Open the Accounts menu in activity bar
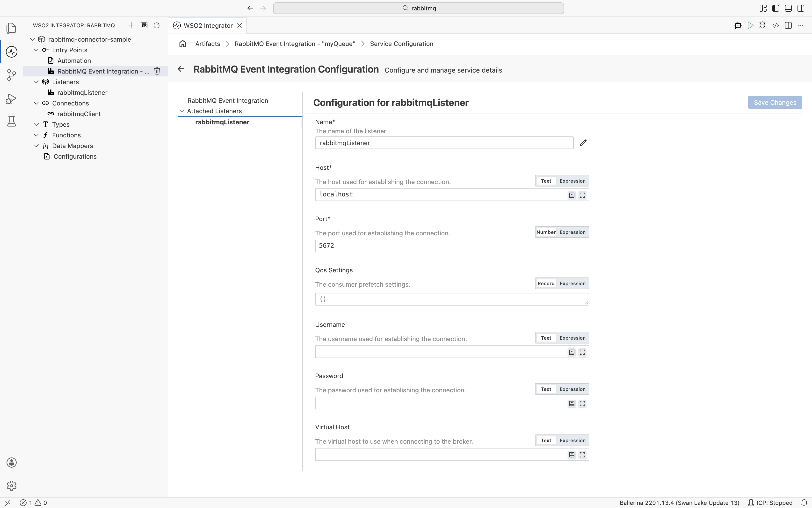The width and height of the screenshot is (812, 508). tap(11, 462)
